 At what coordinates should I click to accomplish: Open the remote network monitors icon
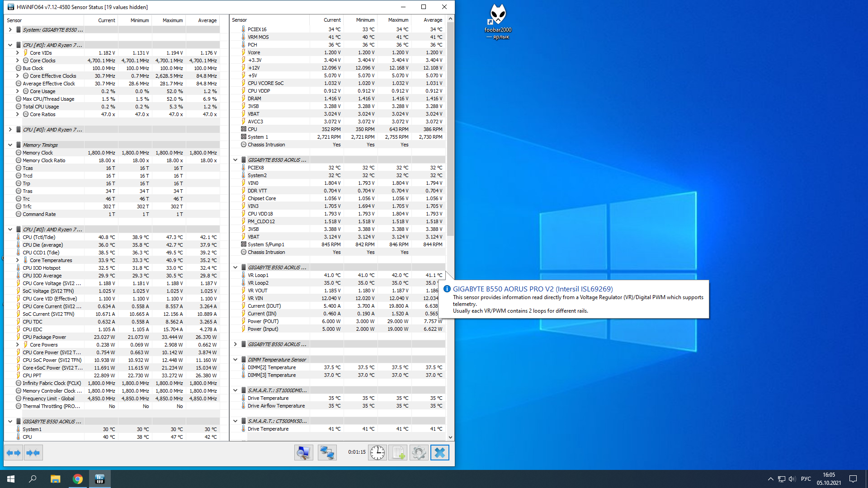[327, 452]
